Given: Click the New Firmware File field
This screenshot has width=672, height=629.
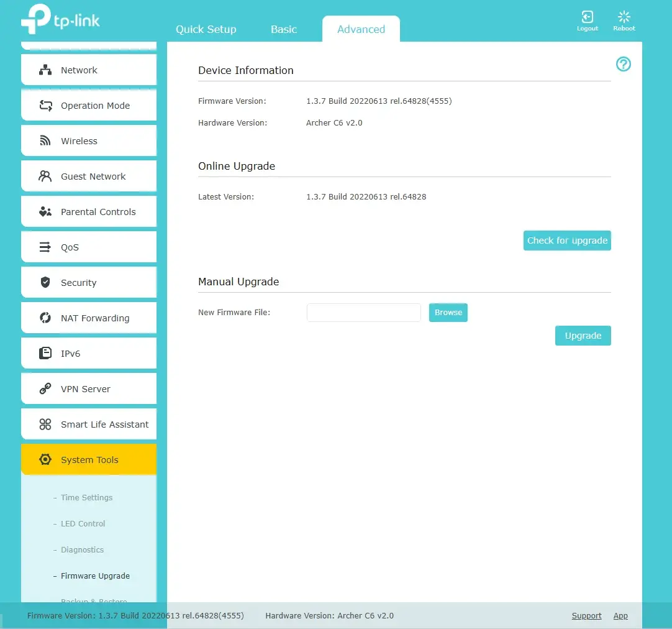Looking at the screenshot, I should [x=364, y=313].
